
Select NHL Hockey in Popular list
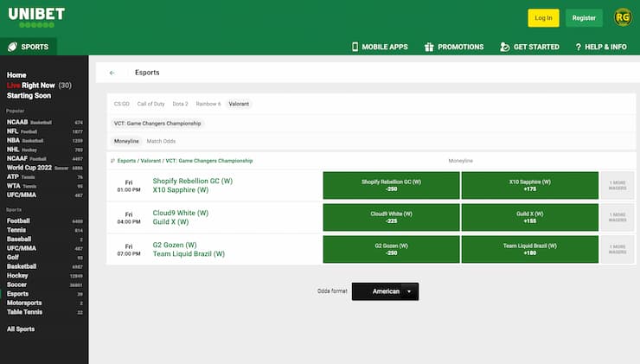(44, 150)
